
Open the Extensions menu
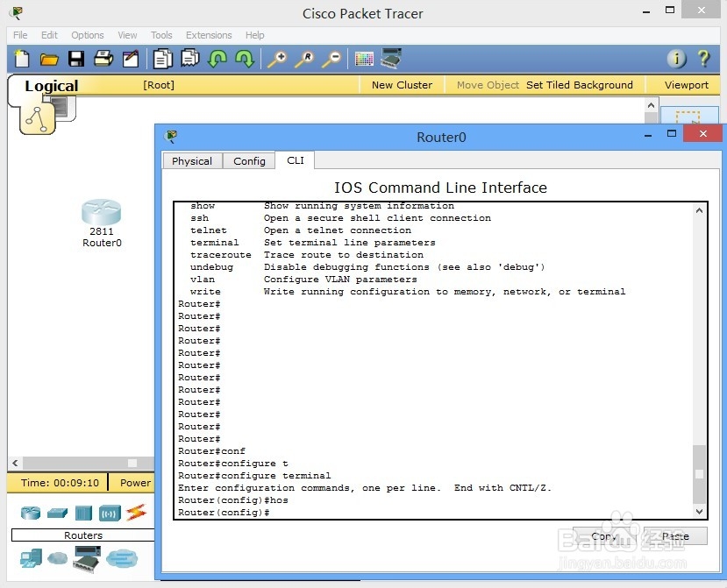coord(209,35)
